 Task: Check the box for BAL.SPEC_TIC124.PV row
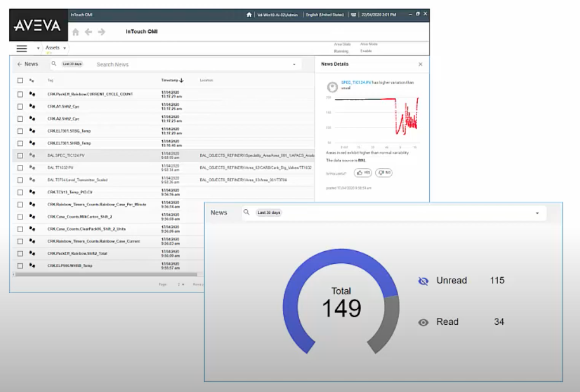click(x=20, y=155)
